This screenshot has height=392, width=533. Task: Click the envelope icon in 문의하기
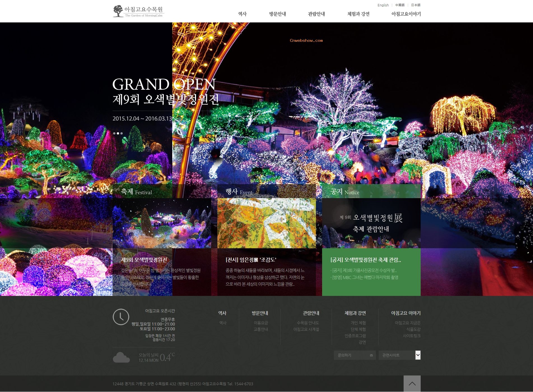(x=371, y=355)
